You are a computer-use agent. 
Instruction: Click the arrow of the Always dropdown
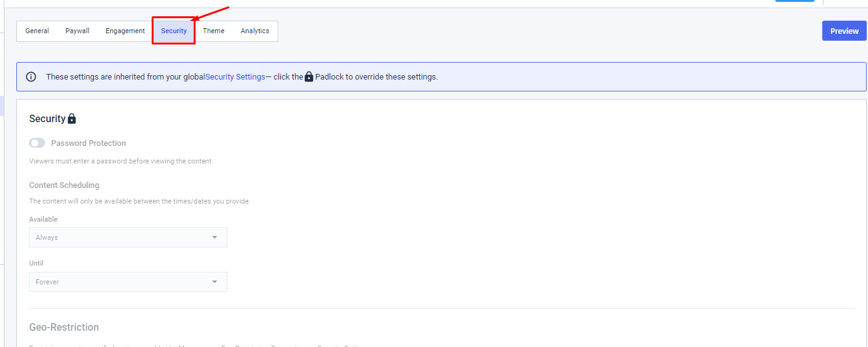click(214, 237)
